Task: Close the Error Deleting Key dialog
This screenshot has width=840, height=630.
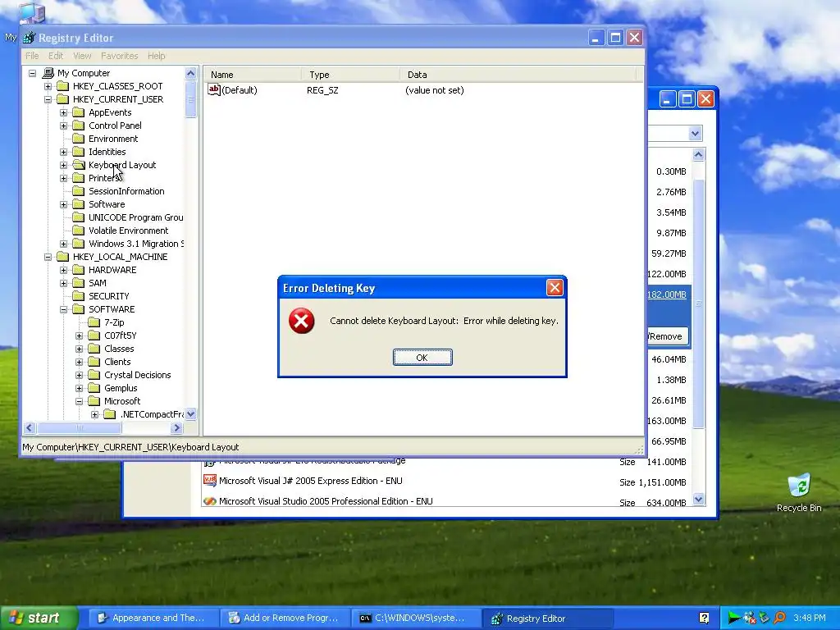Action: (x=555, y=288)
